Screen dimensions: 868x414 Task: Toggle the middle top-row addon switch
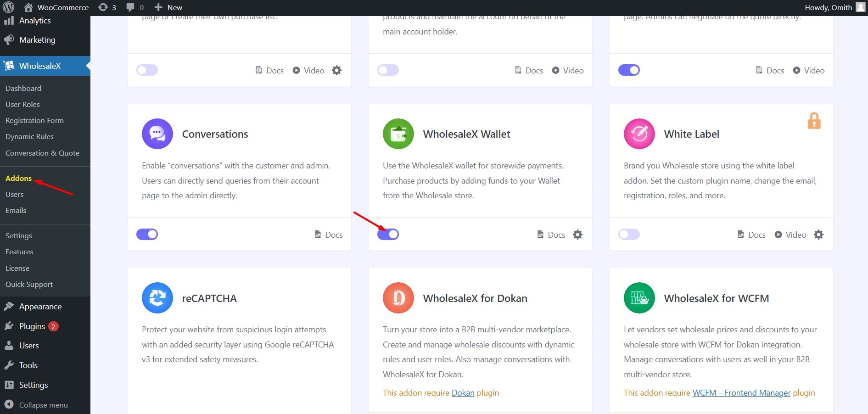388,70
